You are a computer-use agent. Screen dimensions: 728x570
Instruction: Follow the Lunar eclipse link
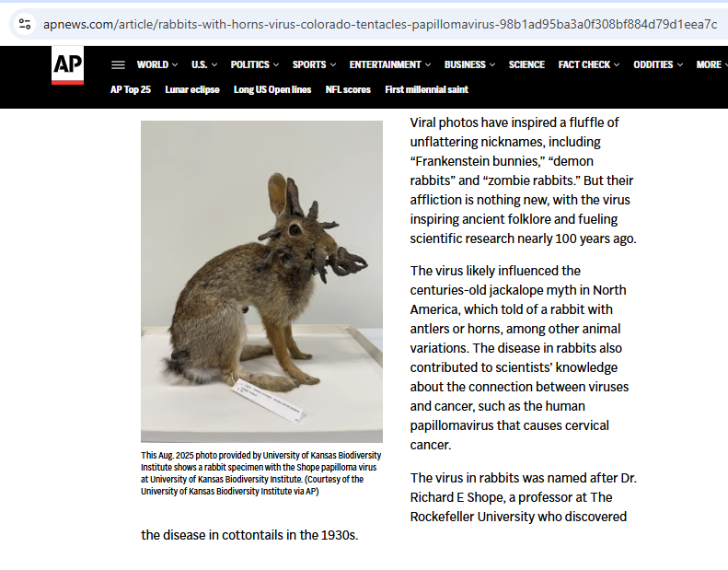tap(192, 89)
